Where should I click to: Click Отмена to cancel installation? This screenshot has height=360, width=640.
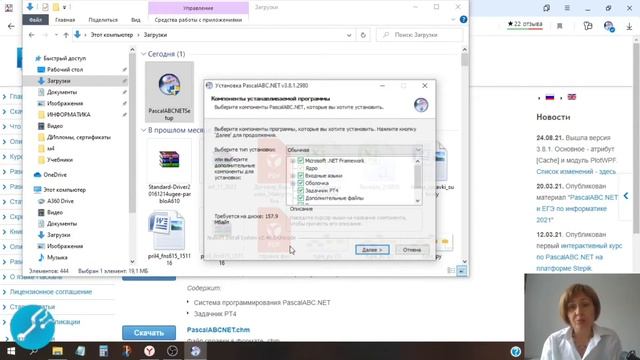412,250
